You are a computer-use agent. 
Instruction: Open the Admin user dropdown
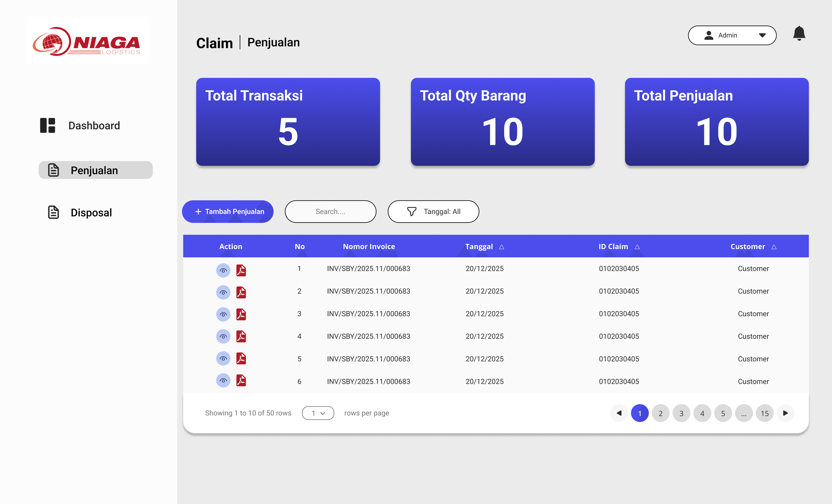pos(732,35)
